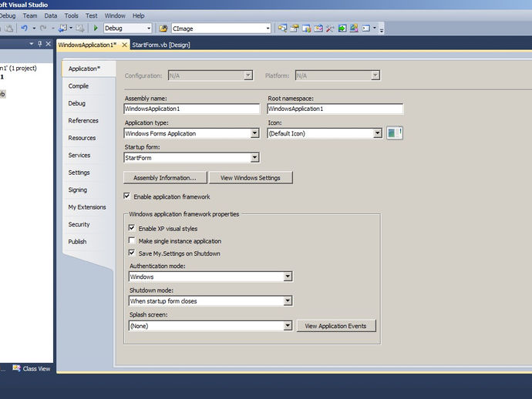Open the undo history dropdown arrow
This screenshot has height=399, width=532.
click(34, 28)
